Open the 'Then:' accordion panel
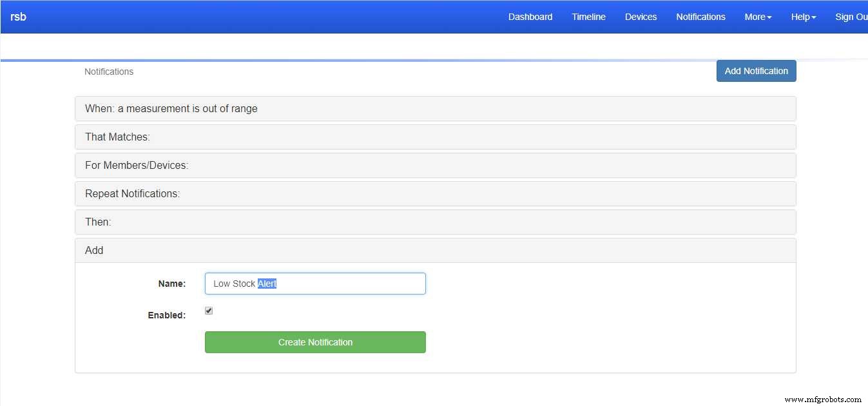The image size is (868, 406). pos(98,222)
